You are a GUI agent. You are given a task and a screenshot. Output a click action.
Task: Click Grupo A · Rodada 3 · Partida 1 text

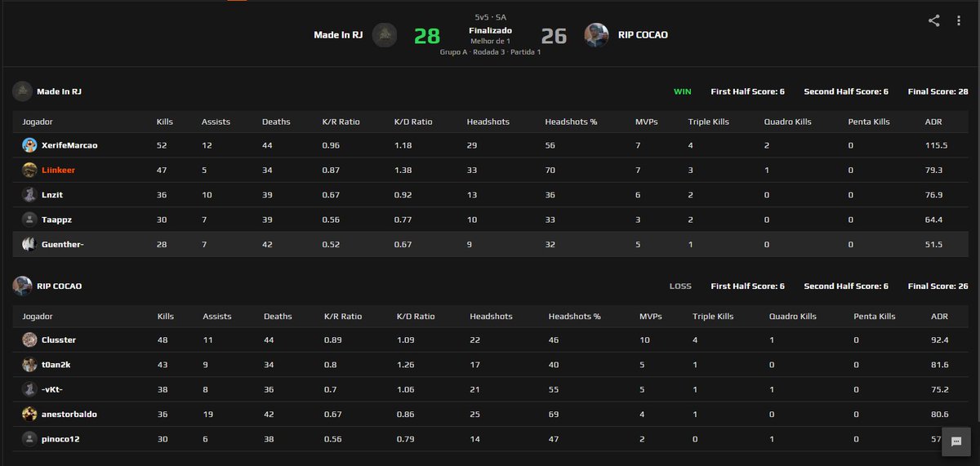490,51
